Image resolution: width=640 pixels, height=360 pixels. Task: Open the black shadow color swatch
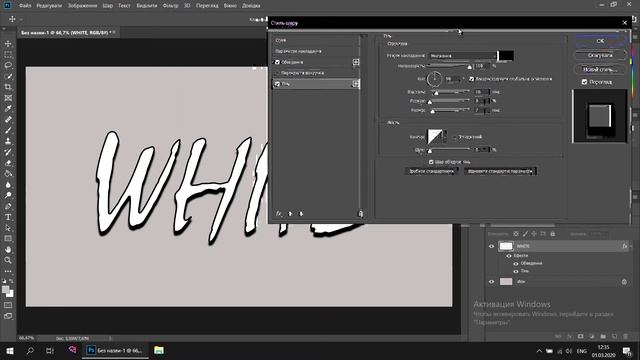(x=505, y=56)
